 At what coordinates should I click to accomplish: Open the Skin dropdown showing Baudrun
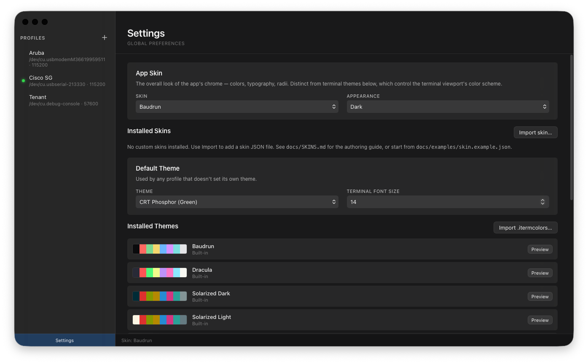[237, 107]
